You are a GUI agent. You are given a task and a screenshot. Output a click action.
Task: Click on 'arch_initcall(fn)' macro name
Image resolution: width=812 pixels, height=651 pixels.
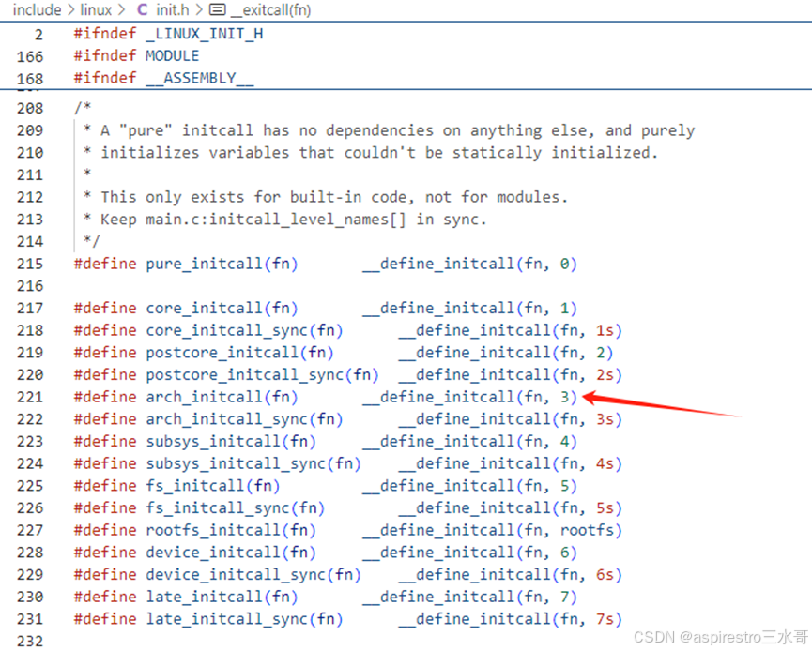tap(222, 398)
